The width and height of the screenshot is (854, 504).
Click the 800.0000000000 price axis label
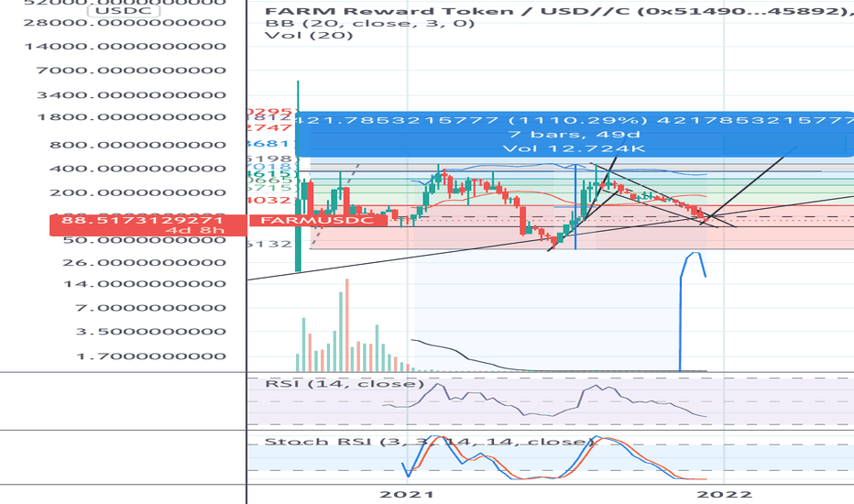(x=137, y=145)
